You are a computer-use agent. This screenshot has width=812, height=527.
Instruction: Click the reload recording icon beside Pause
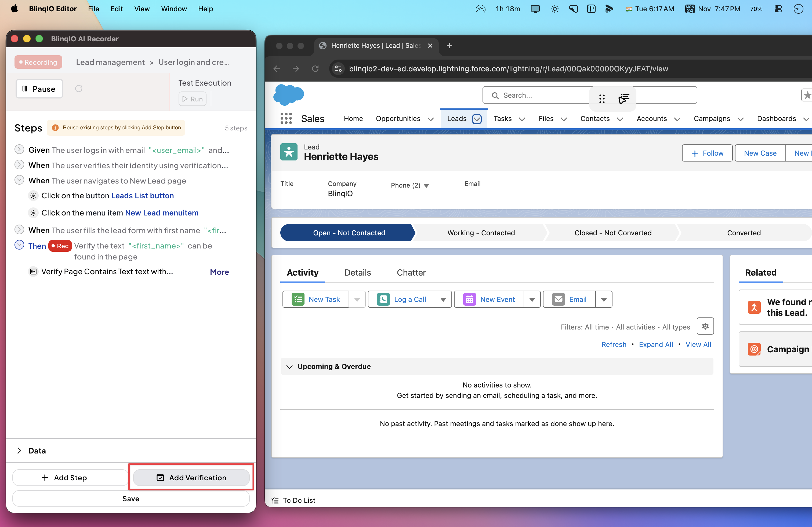(x=79, y=89)
